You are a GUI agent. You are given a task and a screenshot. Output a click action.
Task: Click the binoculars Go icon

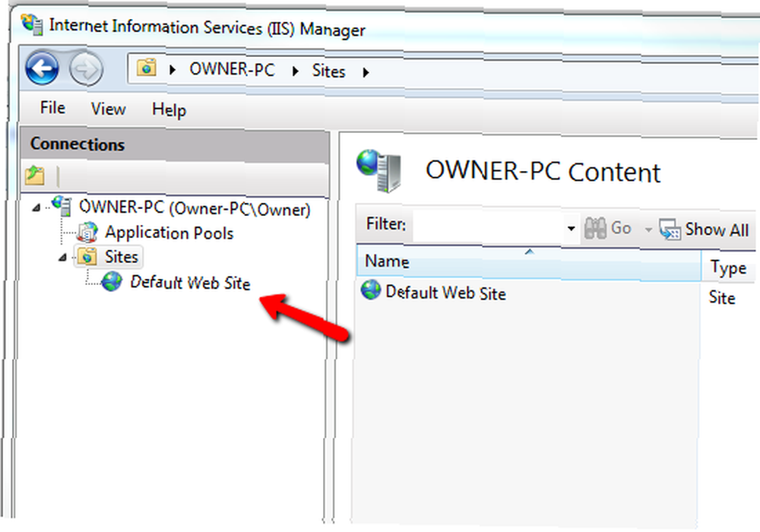(595, 228)
